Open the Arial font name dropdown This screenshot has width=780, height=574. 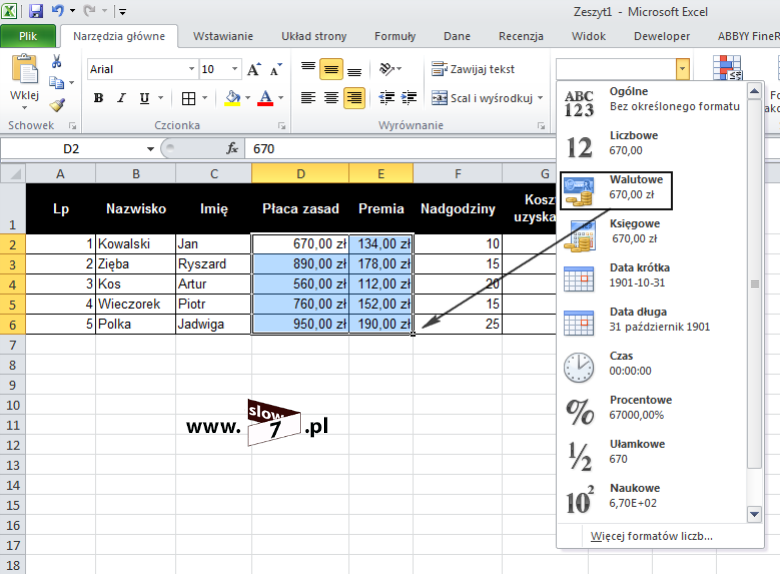tap(192, 69)
